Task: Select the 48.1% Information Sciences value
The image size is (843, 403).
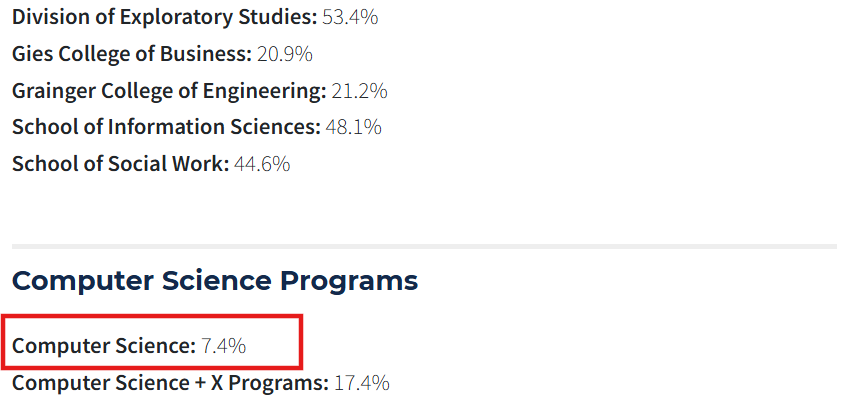Action: point(354,127)
